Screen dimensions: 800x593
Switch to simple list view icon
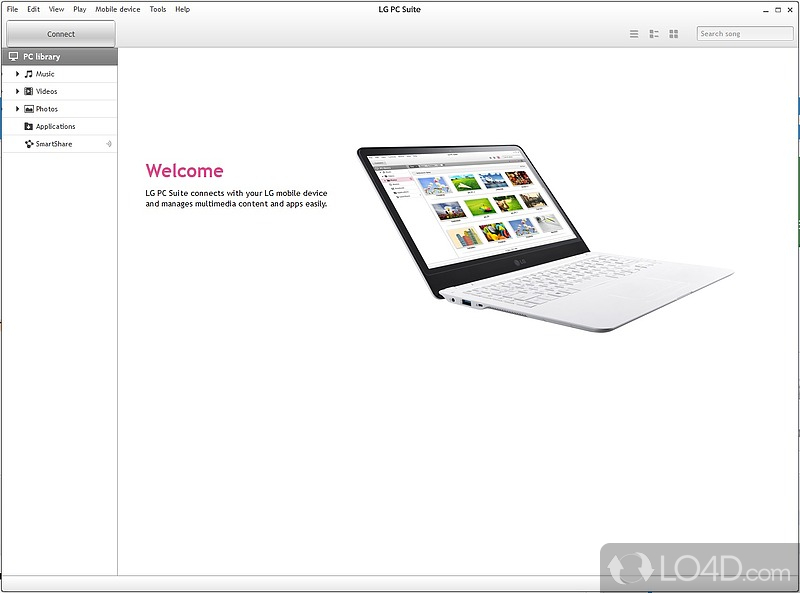[634, 34]
